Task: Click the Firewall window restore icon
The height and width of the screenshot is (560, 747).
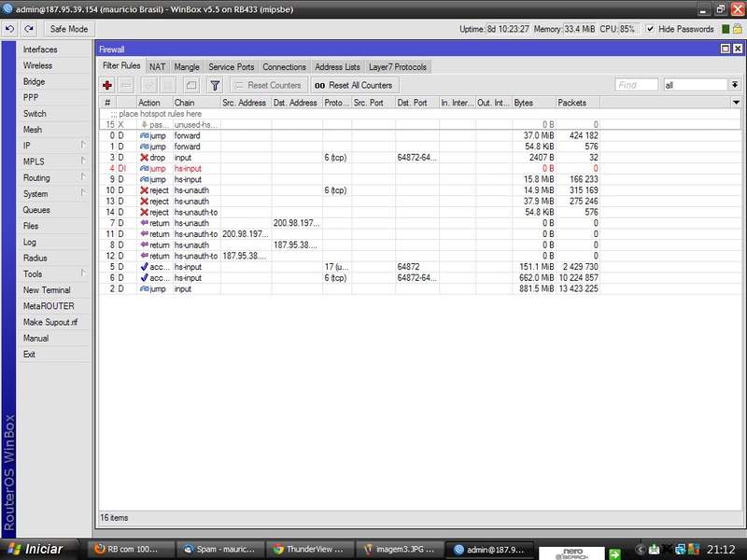Action: 726,49
